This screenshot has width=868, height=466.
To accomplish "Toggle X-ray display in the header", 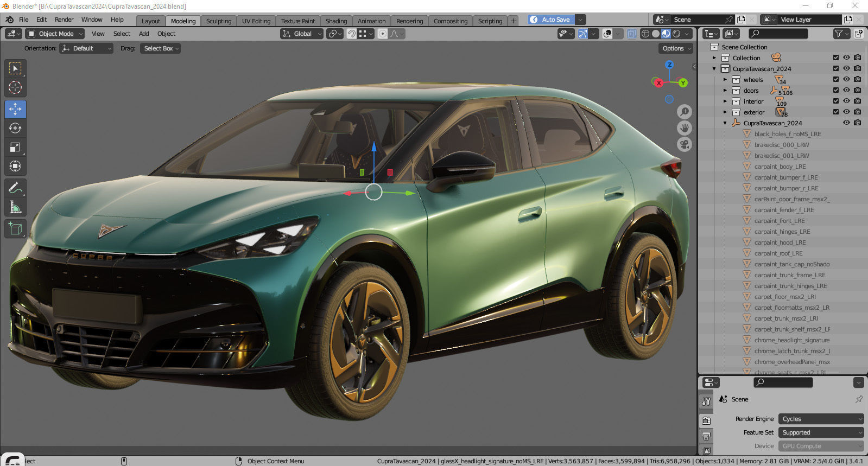I will click(x=631, y=34).
